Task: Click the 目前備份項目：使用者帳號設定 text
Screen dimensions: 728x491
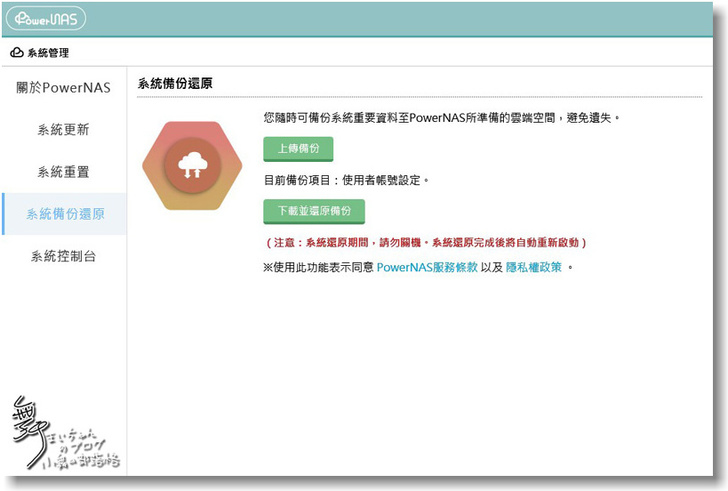Action: [x=346, y=180]
